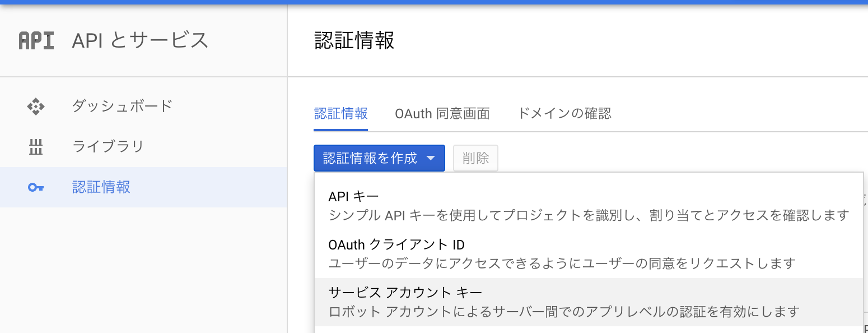
Task: Click the Dashboard diamond icon
Action: click(x=36, y=107)
